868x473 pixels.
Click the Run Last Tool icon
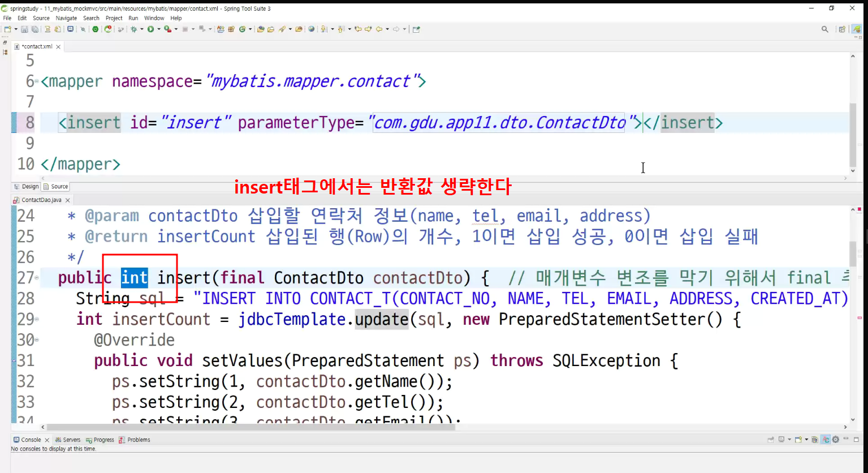tap(168, 29)
